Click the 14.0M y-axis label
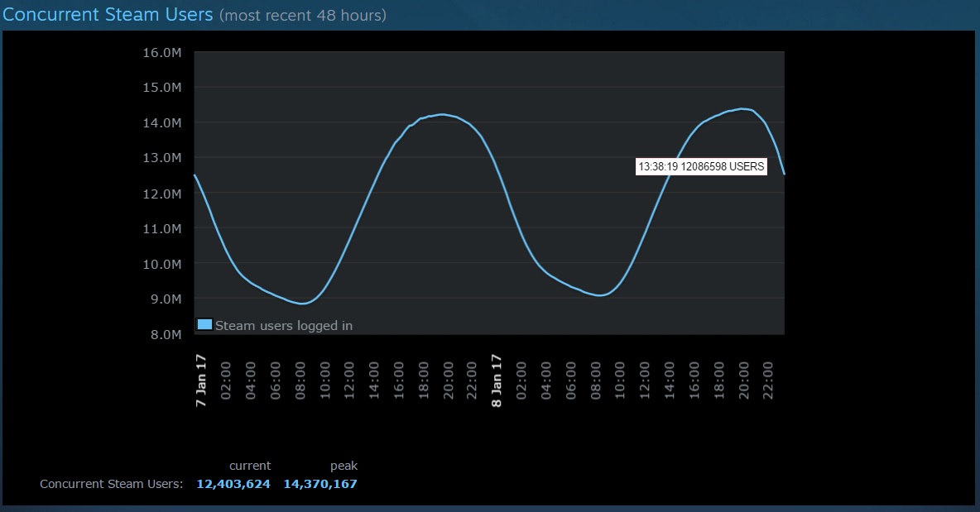 (162, 123)
